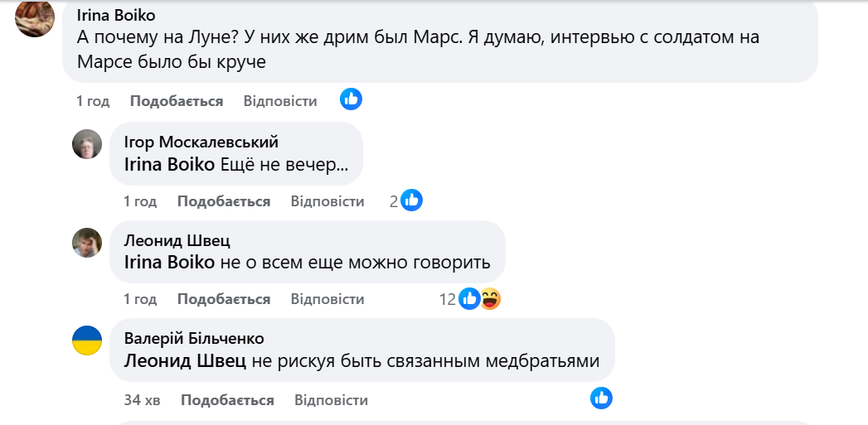
Task: Click Irina Boiko's profile picture
Action: pos(36,17)
